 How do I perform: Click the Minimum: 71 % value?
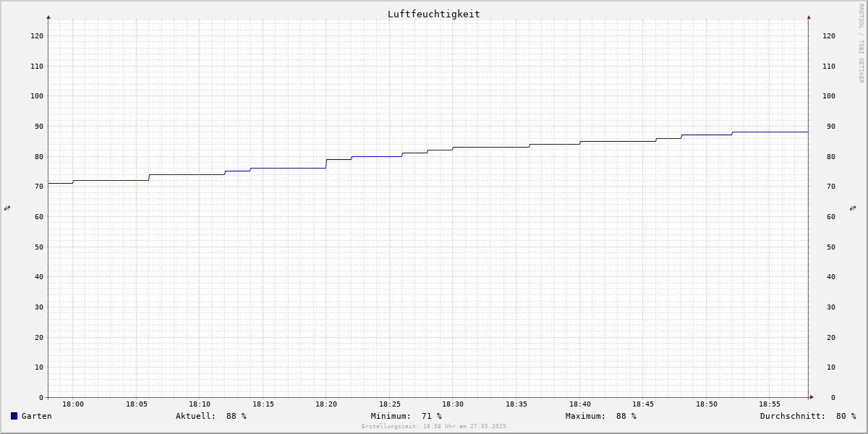tap(407, 416)
